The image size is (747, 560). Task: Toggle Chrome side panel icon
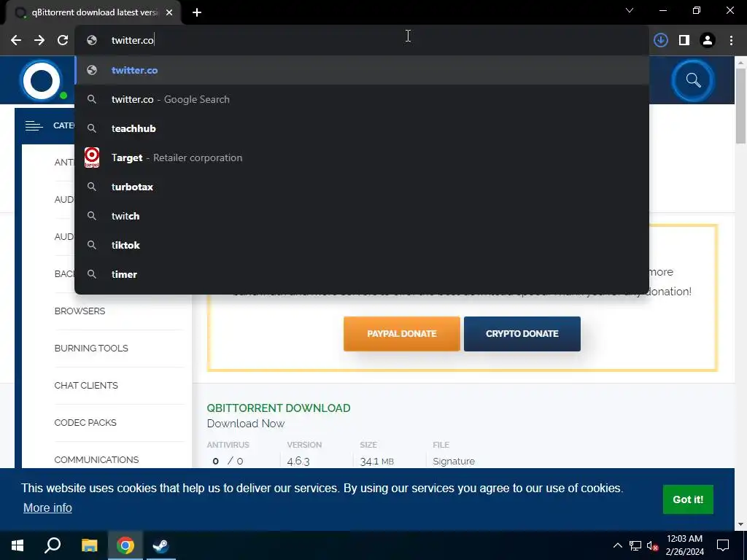[684, 41]
